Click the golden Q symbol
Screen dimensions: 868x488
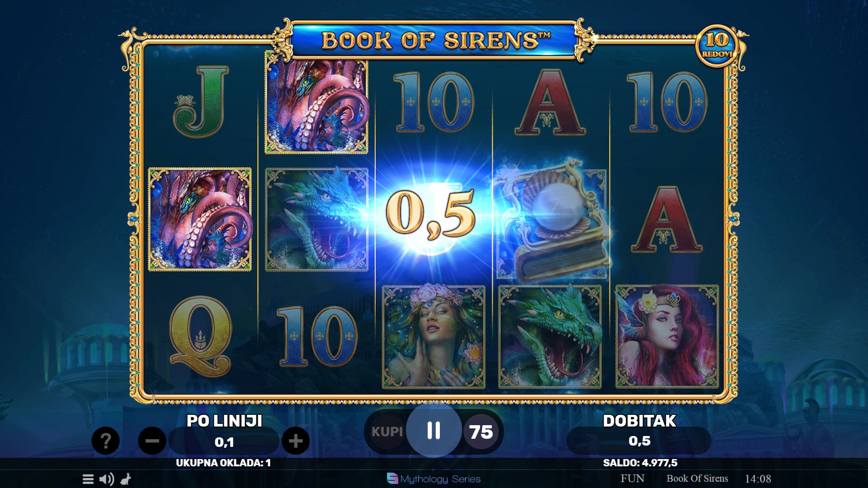tap(200, 336)
